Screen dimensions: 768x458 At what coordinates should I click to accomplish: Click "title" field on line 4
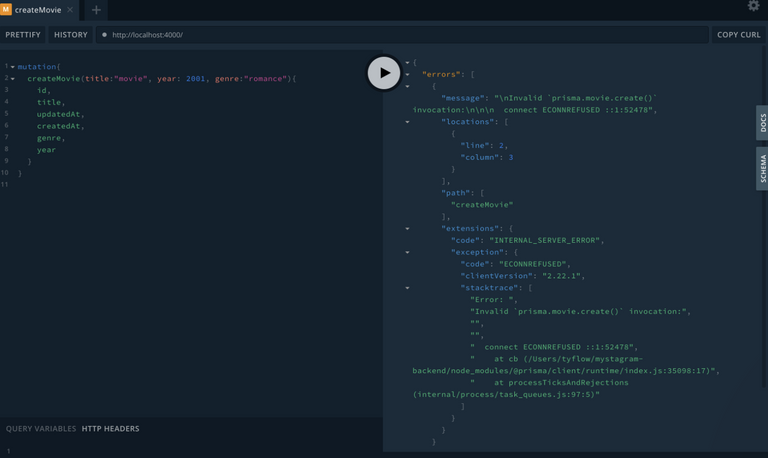49,102
